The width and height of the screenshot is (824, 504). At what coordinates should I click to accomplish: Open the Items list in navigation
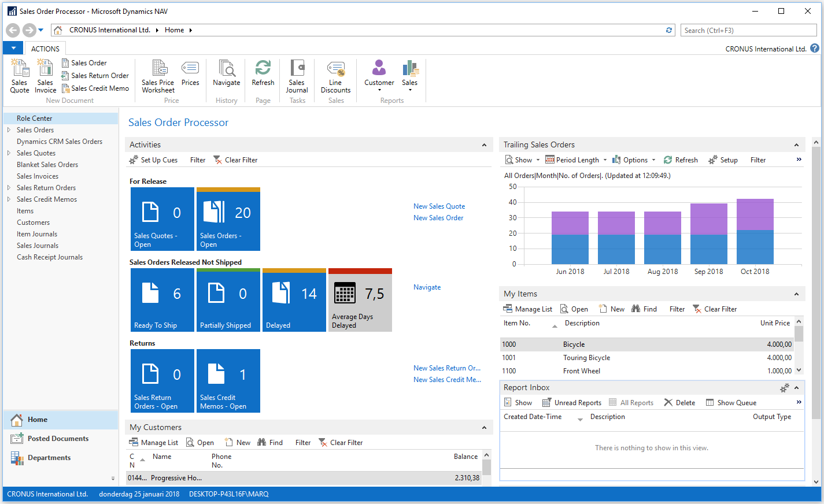[x=25, y=211]
